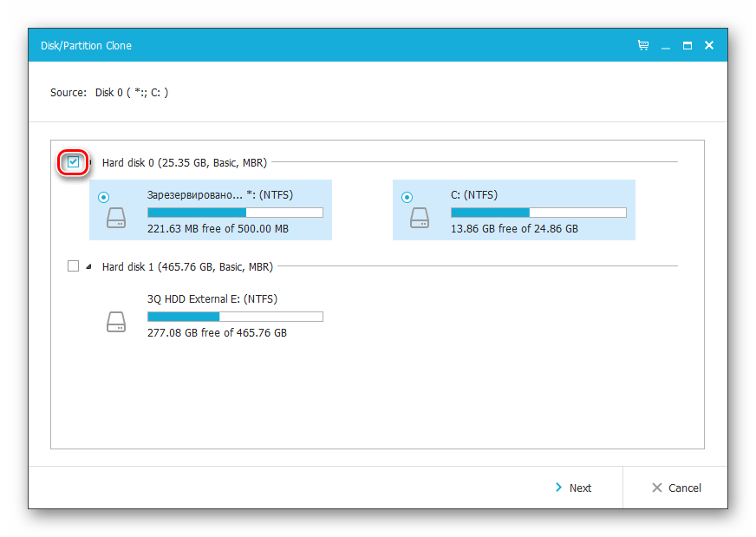
Task: Click the drive icon of the C: partition
Action: (420, 217)
